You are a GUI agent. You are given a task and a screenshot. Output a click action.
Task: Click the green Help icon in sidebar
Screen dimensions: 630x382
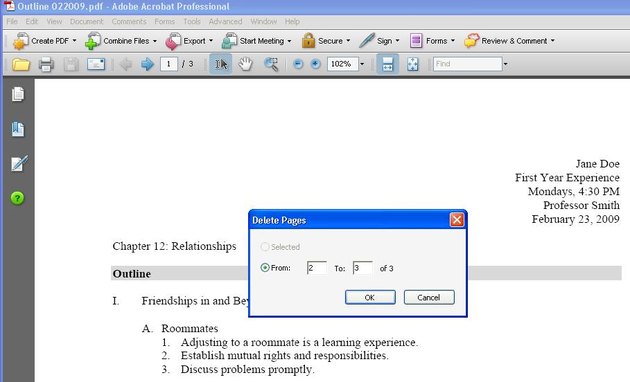coord(18,198)
